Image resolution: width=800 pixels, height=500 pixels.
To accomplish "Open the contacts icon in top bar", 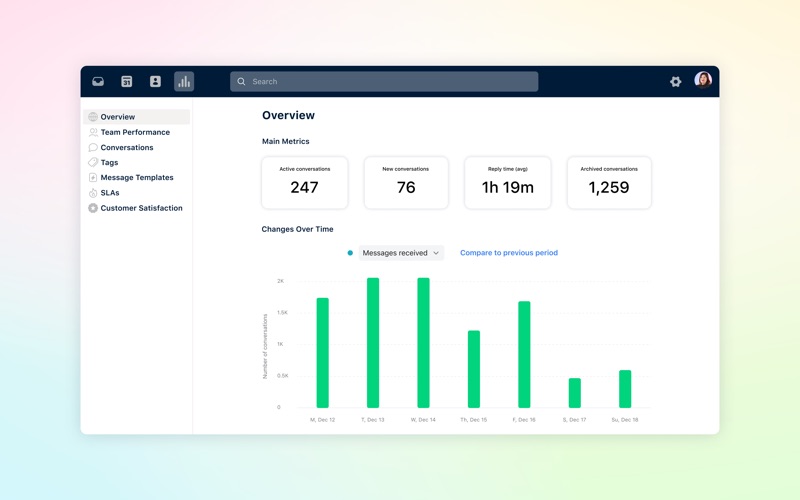I will tap(155, 82).
